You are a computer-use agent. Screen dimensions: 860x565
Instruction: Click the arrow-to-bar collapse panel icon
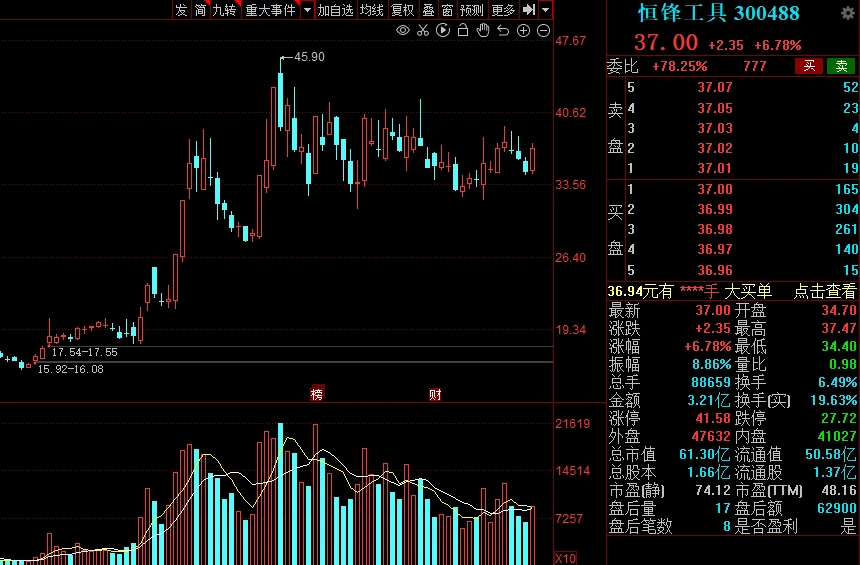(x=530, y=10)
